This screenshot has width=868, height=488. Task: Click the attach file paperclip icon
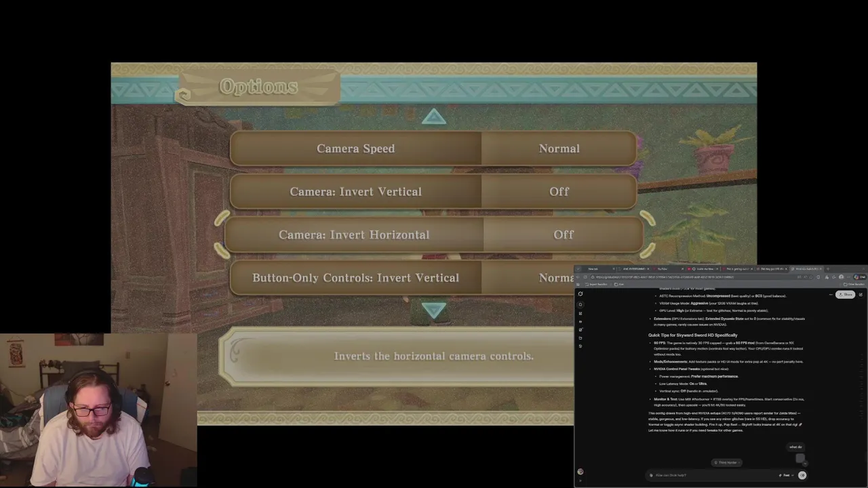point(651,475)
